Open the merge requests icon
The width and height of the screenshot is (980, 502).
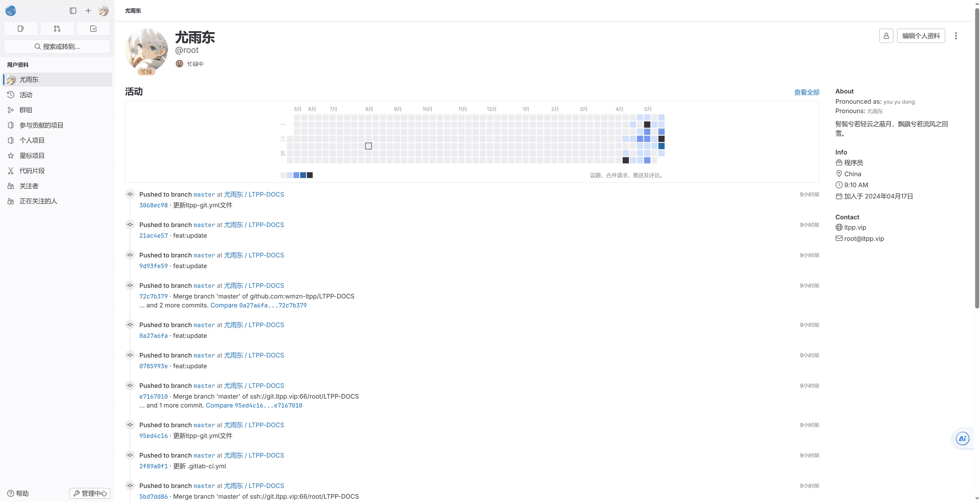coord(57,29)
